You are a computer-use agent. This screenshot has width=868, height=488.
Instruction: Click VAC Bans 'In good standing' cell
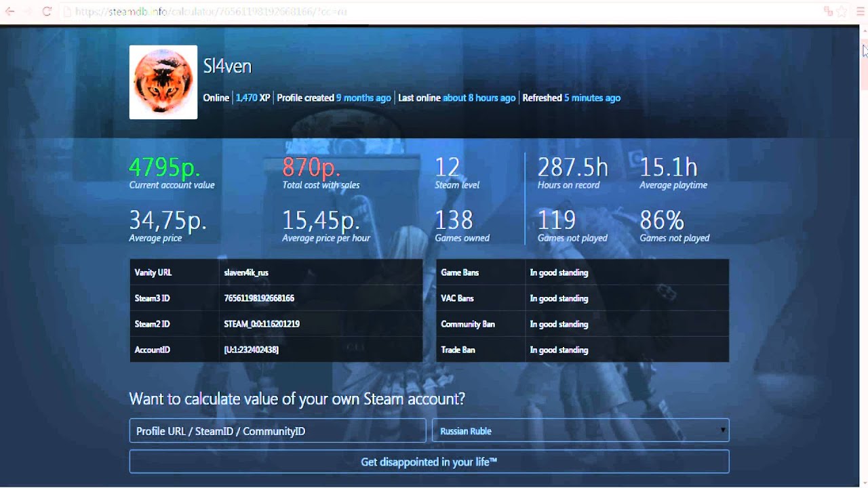[627, 298]
